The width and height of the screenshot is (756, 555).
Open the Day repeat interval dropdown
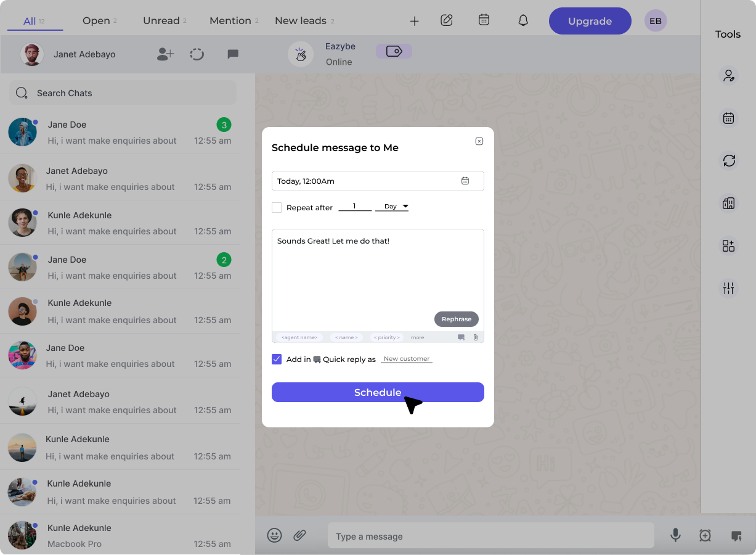point(392,207)
